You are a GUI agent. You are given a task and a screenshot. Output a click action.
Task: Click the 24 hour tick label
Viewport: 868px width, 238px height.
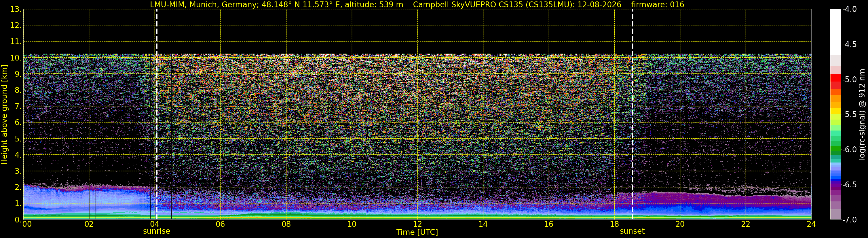[x=811, y=224]
